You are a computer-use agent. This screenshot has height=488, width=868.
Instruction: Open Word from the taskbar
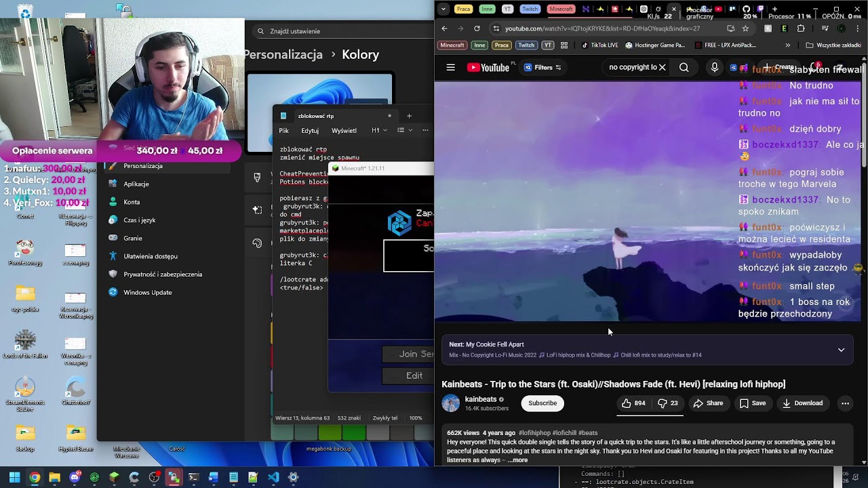pos(214,477)
